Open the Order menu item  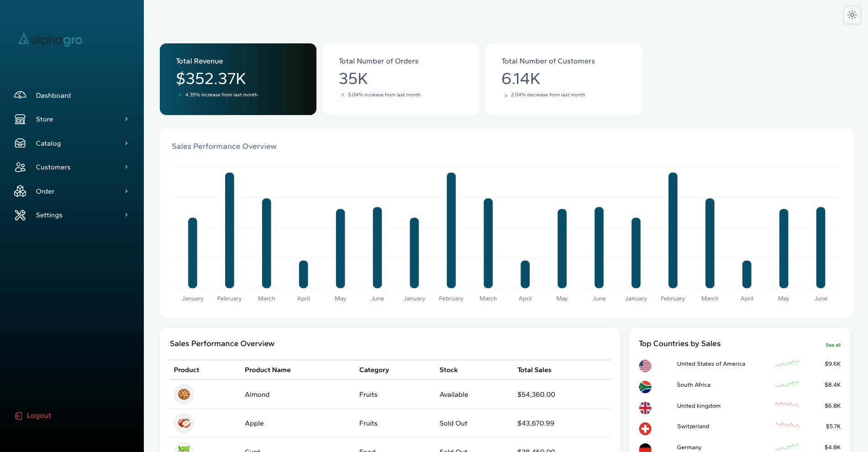coord(45,191)
